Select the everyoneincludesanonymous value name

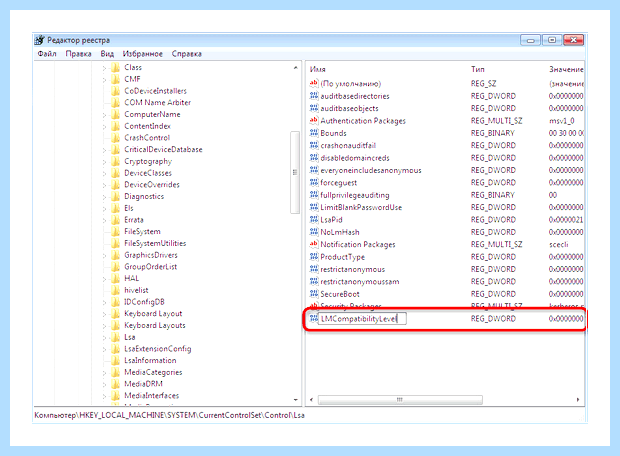pos(371,170)
